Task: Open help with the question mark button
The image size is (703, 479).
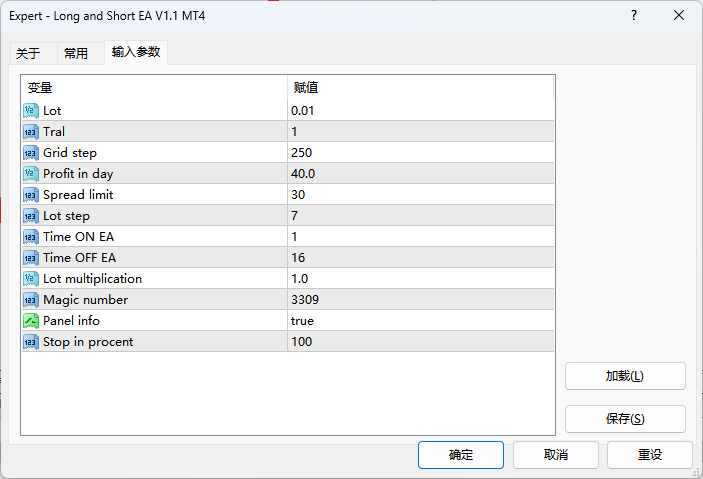Action: point(634,15)
